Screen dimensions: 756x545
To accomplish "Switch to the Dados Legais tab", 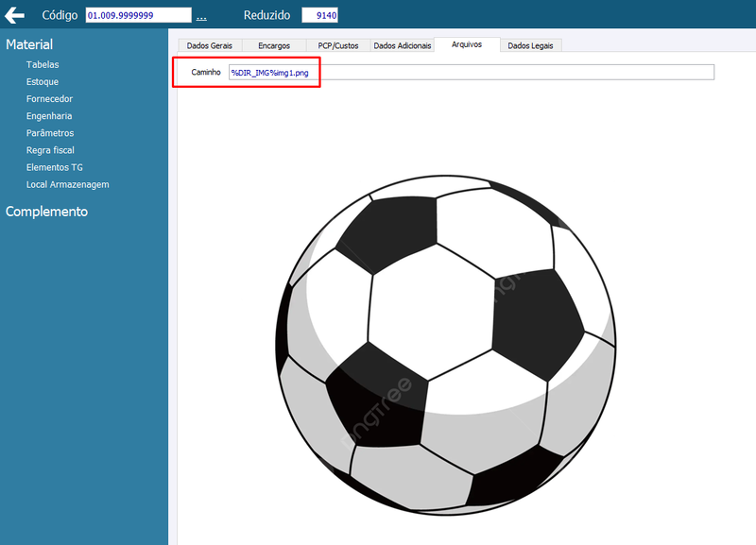I will 530,45.
